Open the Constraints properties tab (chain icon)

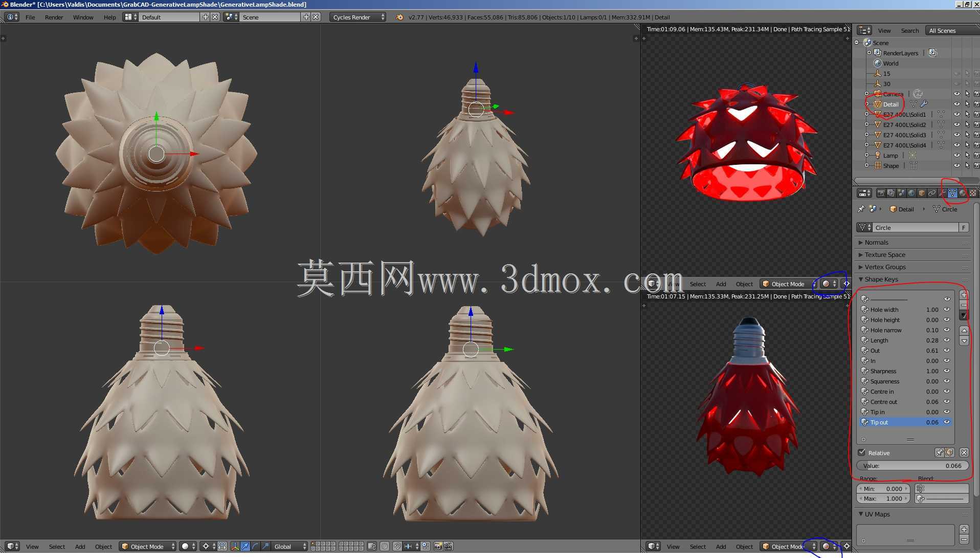tap(932, 193)
